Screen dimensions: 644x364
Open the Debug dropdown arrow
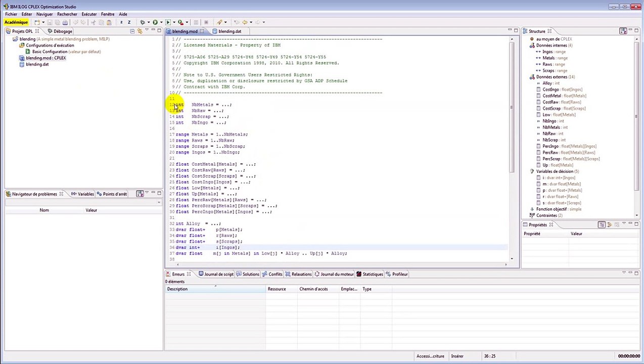(x=148, y=22)
